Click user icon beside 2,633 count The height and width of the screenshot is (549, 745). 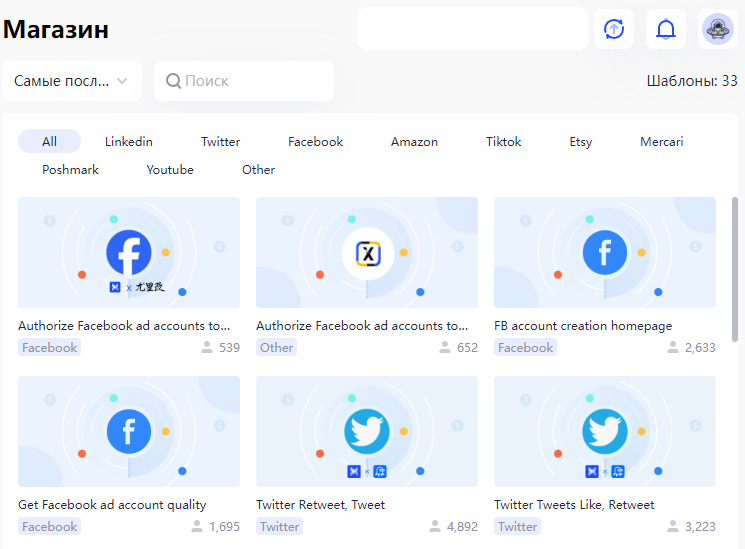point(673,347)
